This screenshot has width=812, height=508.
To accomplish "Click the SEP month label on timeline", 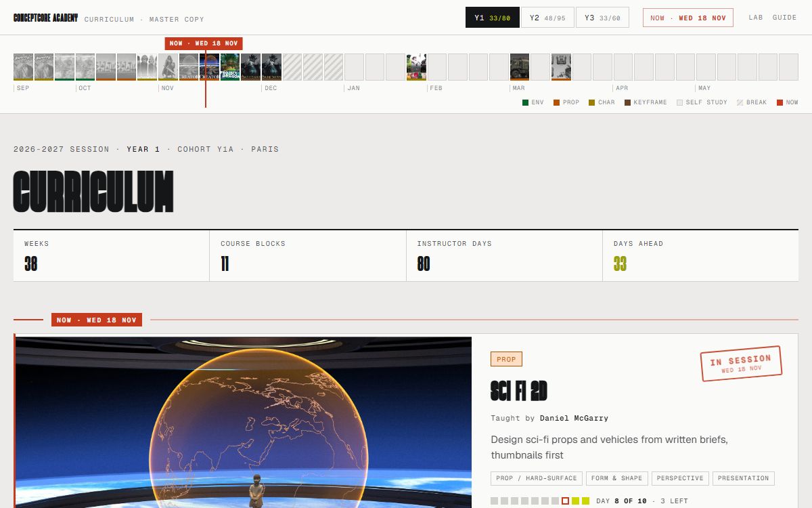I will click(23, 88).
